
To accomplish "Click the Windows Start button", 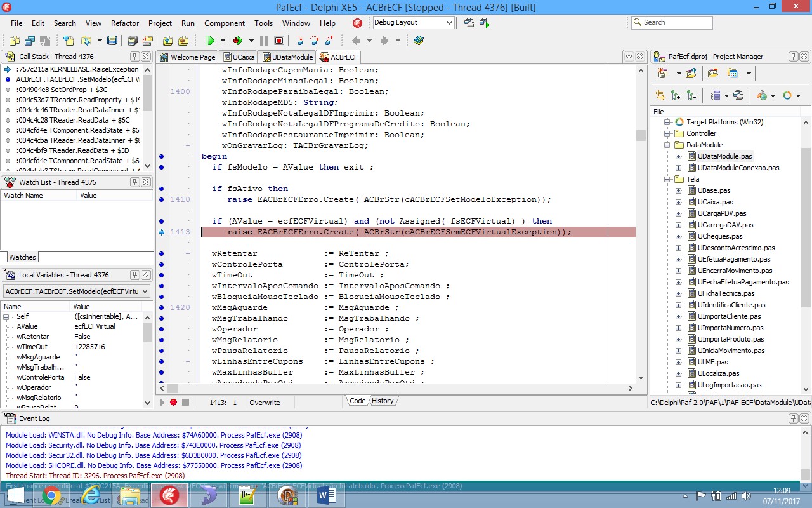I will tap(15, 495).
